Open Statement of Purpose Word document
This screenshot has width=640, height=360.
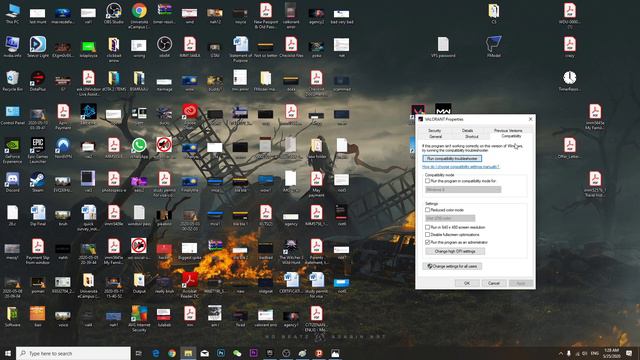click(240, 49)
